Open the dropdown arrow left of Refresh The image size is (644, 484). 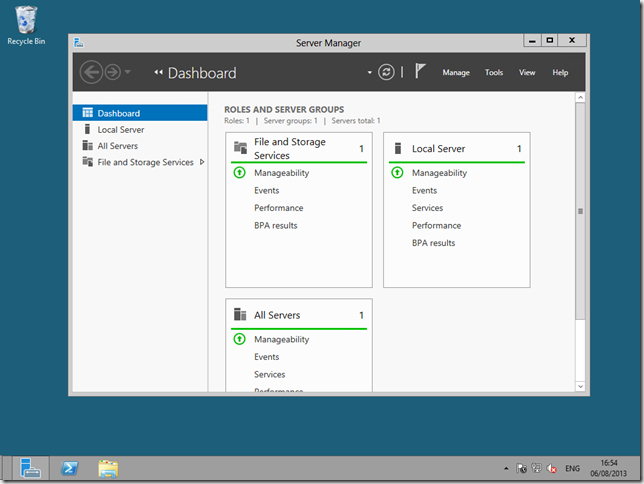pos(369,72)
